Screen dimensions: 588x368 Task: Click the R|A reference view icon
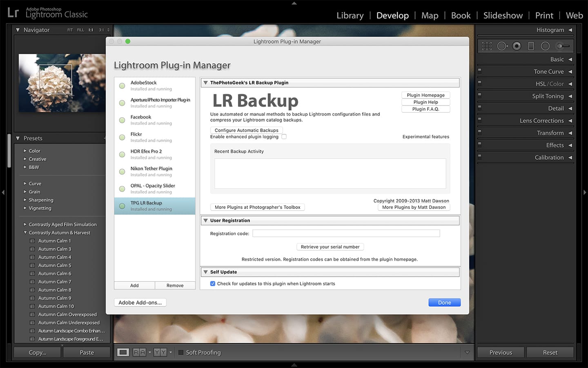139,352
